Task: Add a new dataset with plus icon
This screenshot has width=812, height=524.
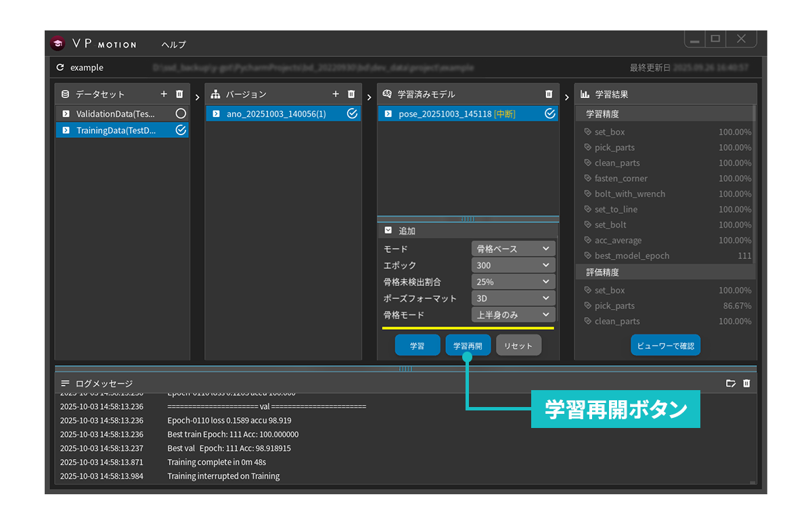Action: (x=164, y=94)
